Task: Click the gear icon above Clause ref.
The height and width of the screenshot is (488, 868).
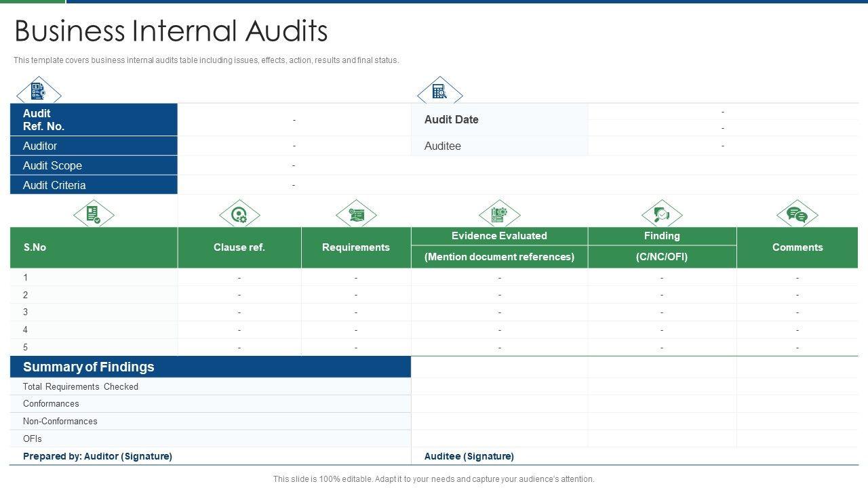Action: tap(239, 215)
